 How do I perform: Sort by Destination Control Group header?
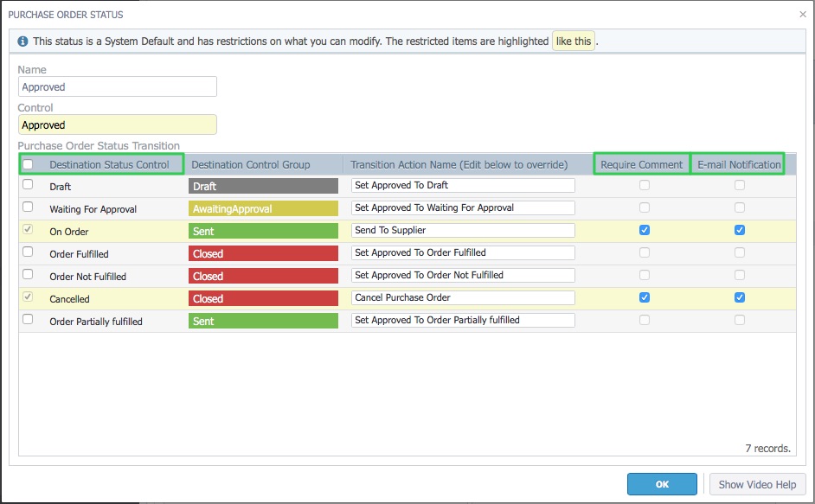pyautogui.click(x=251, y=165)
